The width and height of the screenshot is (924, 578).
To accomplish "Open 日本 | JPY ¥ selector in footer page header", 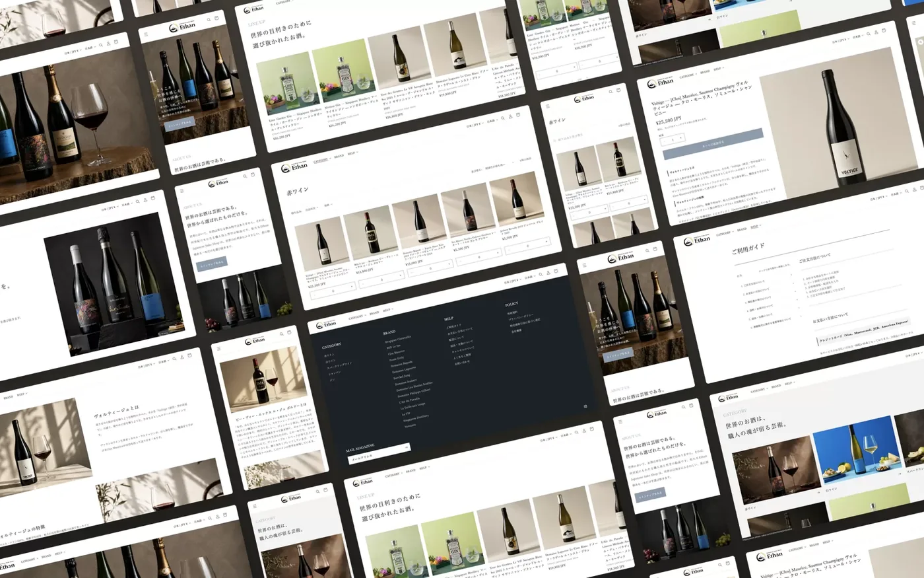I will coord(512,281).
